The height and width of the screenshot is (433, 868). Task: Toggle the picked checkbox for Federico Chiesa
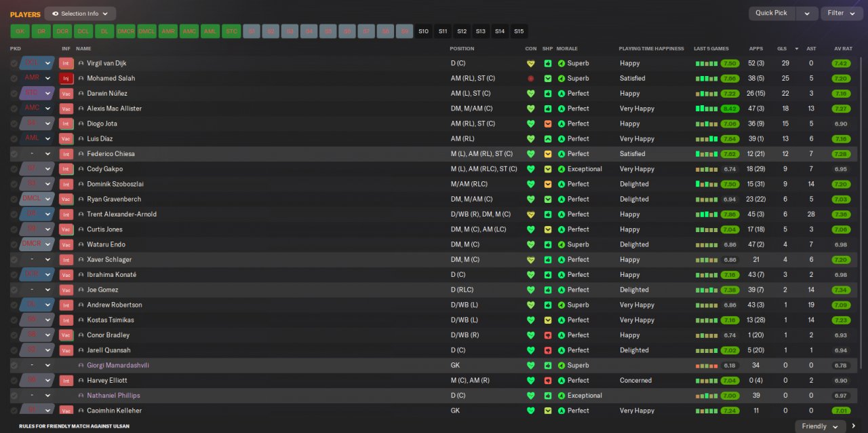click(14, 154)
